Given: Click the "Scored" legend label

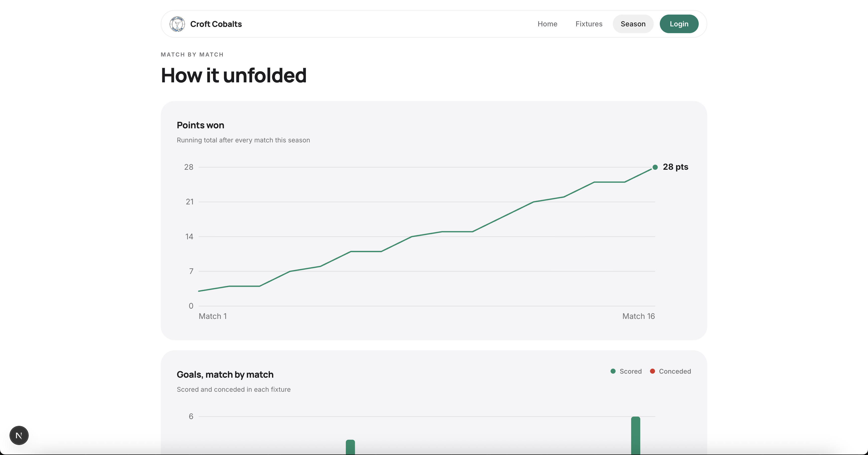Looking at the screenshot, I should click(x=630, y=371).
